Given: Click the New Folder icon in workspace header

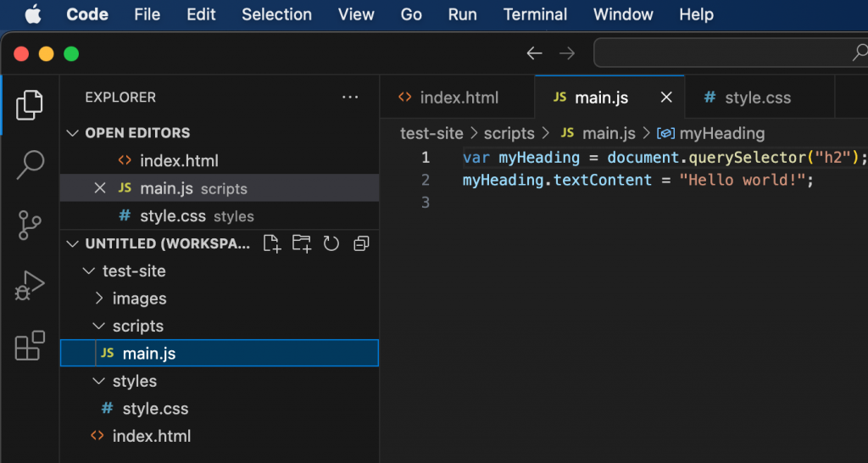Looking at the screenshot, I should (301, 244).
